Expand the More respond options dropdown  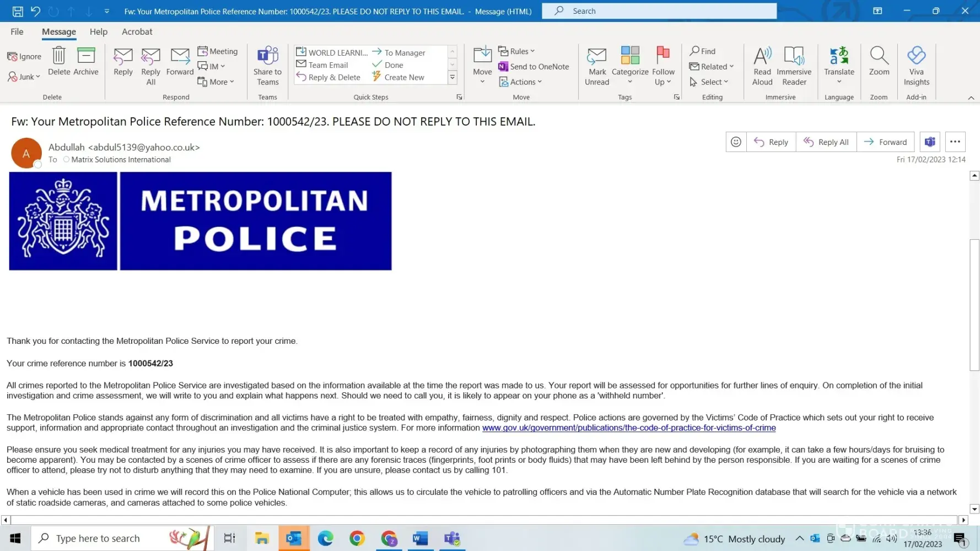216,82
